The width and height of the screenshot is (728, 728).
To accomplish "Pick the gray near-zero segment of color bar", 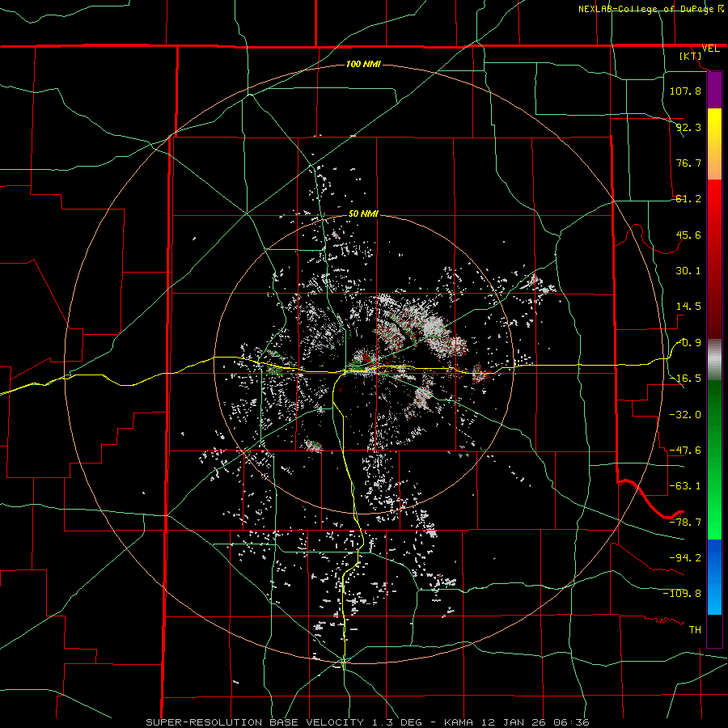I will [x=714, y=360].
